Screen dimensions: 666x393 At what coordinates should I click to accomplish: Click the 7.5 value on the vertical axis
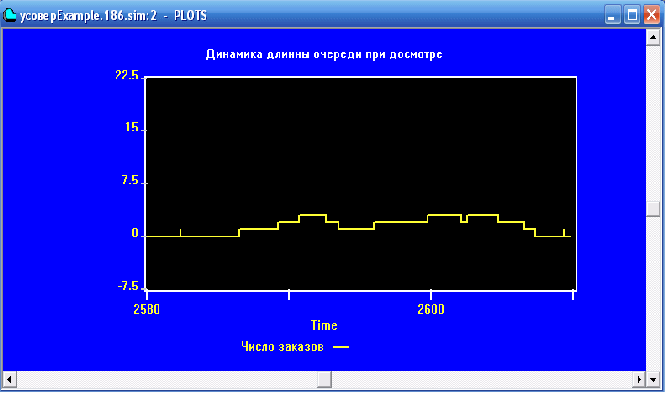pyautogui.click(x=130, y=180)
